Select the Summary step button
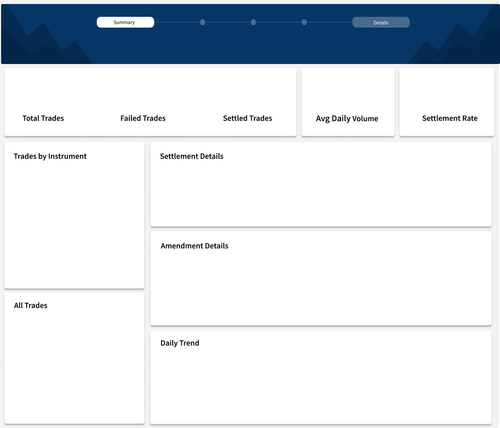The image size is (500, 428). click(125, 22)
